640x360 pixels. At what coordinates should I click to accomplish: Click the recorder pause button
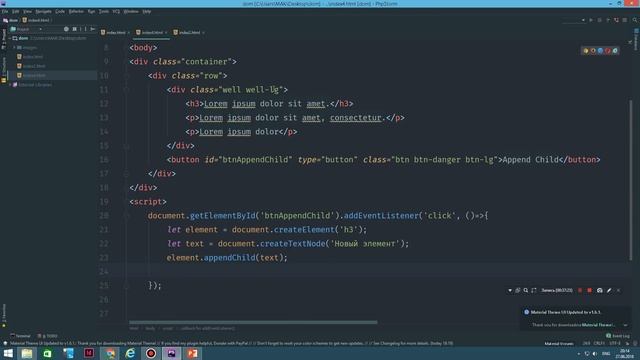pos(580,290)
